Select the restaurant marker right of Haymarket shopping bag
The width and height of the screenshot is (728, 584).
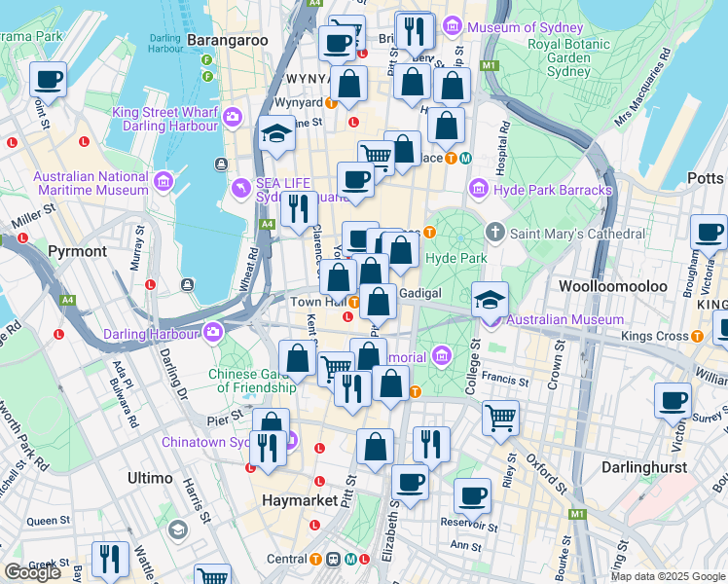[432, 447]
